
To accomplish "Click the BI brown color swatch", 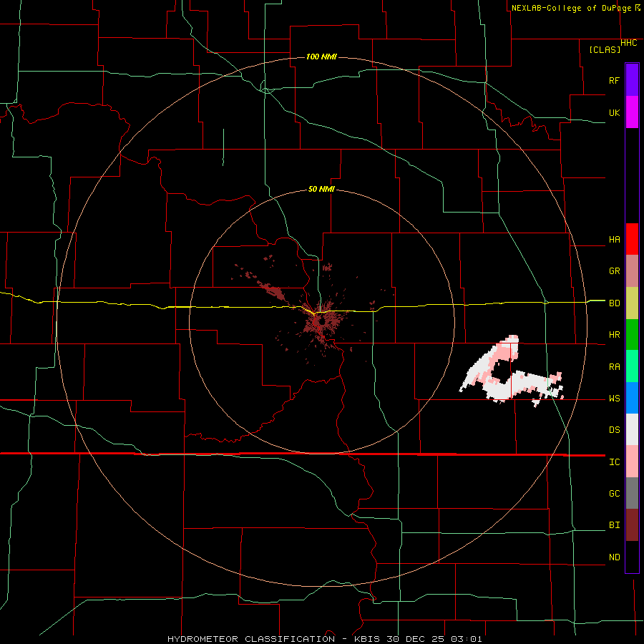I will tap(632, 525).
